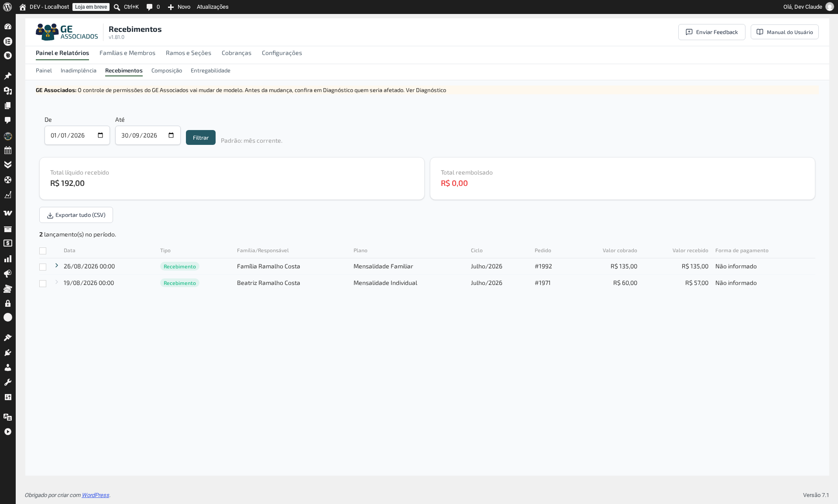Click the wrench tools icon in sidebar

(8, 382)
